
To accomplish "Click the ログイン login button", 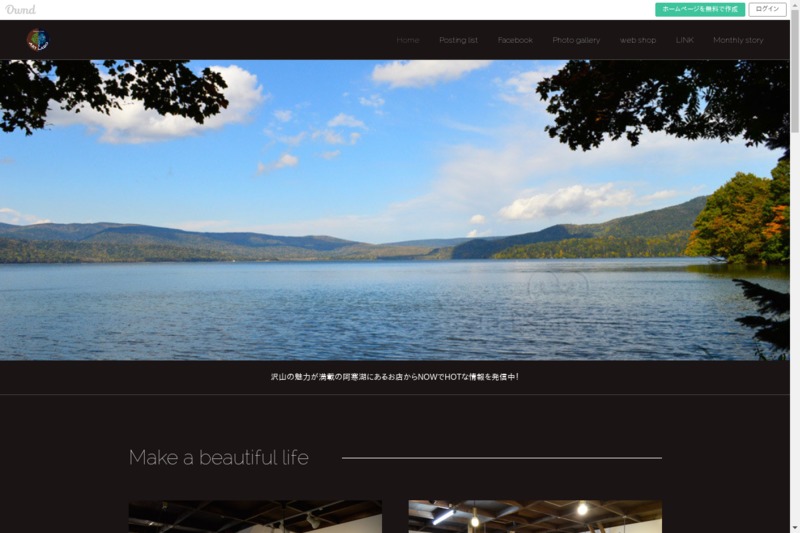I will (767, 9).
